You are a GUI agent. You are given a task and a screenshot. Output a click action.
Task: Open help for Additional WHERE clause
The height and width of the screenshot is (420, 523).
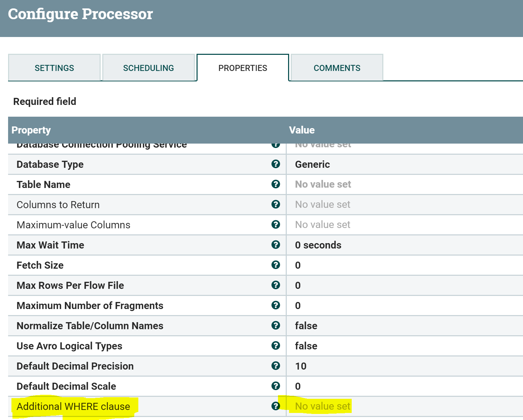click(x=276, y=406)
